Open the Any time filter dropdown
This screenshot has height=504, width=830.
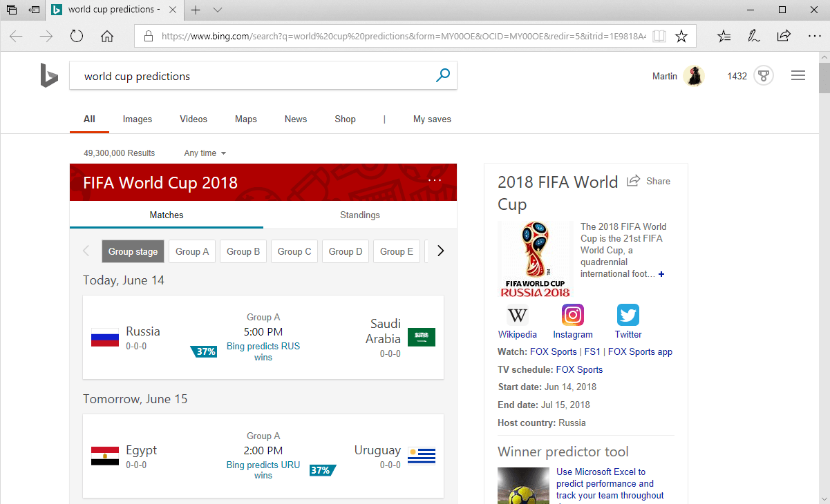(x=205, y=153)
